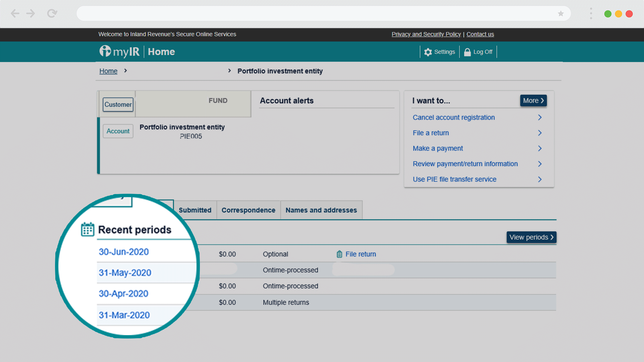Expand Cancel account registration chevron
This screenshot has height=362, width=644.
coord(540,117)
